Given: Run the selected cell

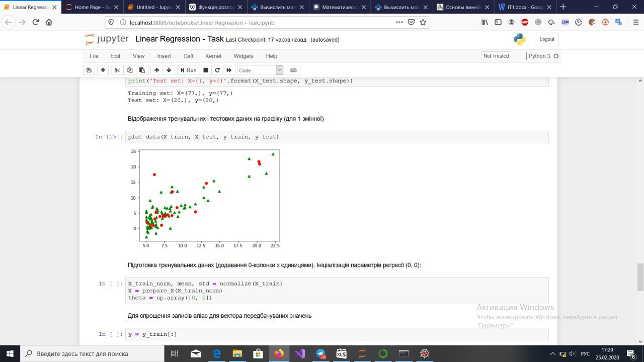Looking at the screenshot, I should pos(188,70).
